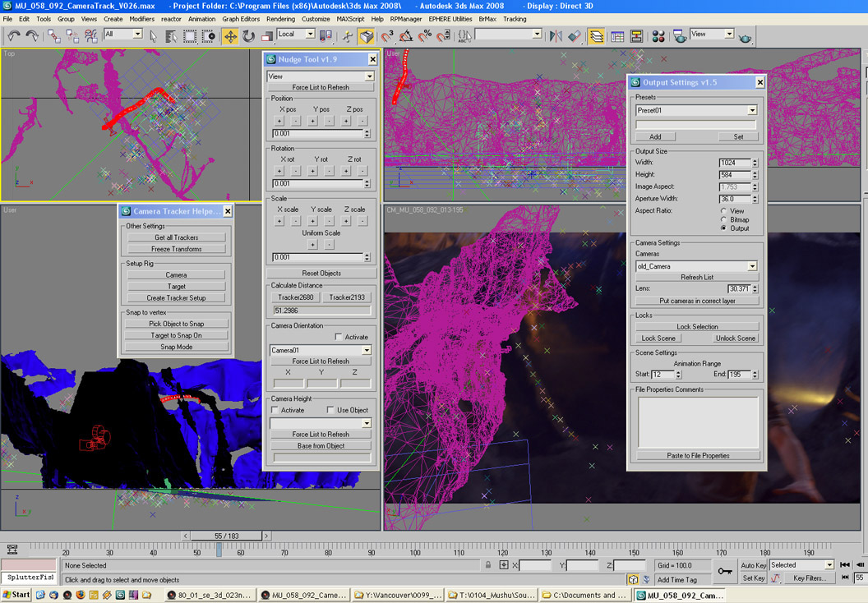Open the MAXScript menu
Screen dimensions: 868x603
tap(350, 19)
